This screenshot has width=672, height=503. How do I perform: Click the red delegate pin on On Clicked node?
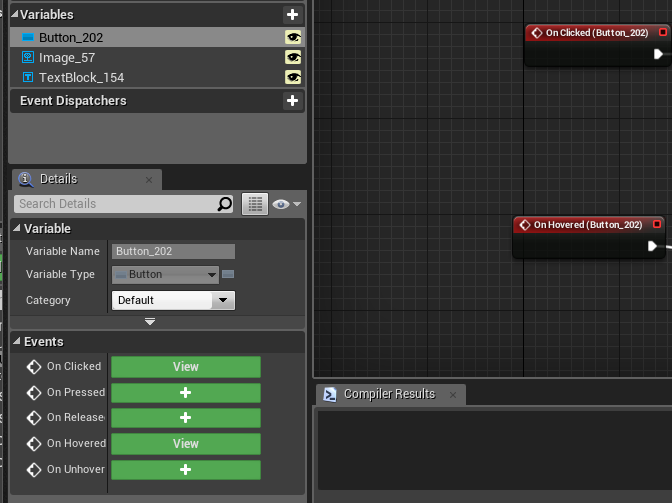point(663,32)
